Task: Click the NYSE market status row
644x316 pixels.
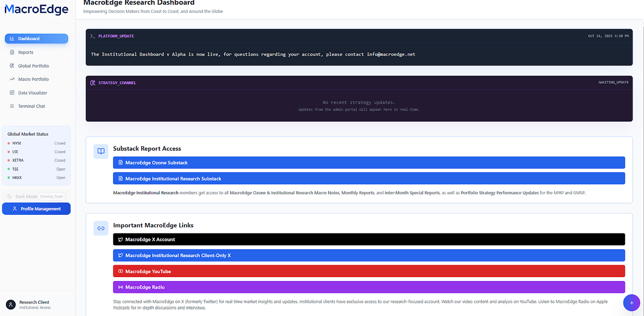Action: pos(36,143)
